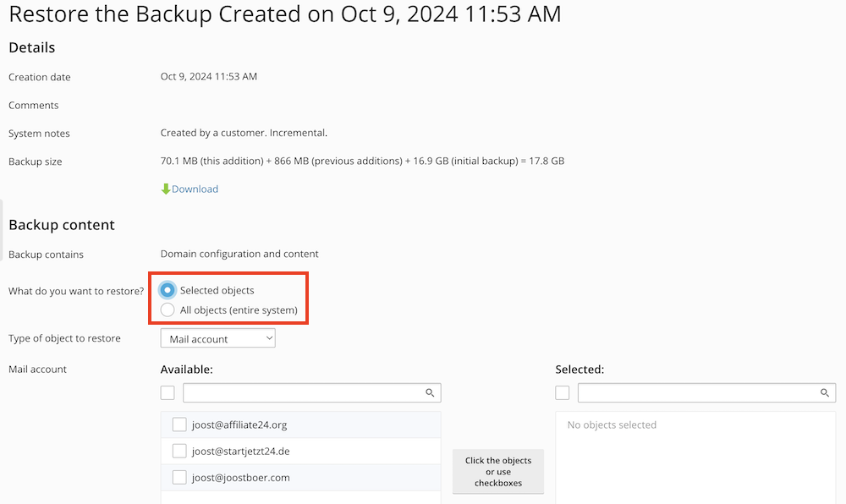Click the magnifier icon in Selected search

825,393
